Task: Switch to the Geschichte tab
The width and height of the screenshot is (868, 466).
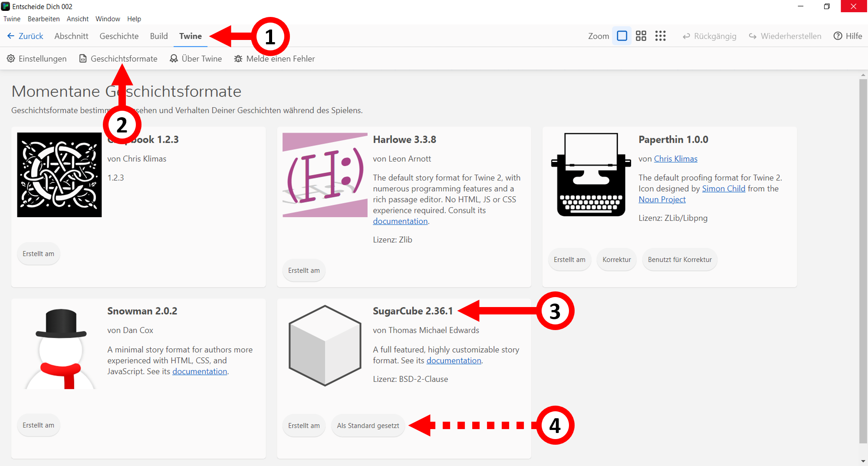Action: [119, 36]
